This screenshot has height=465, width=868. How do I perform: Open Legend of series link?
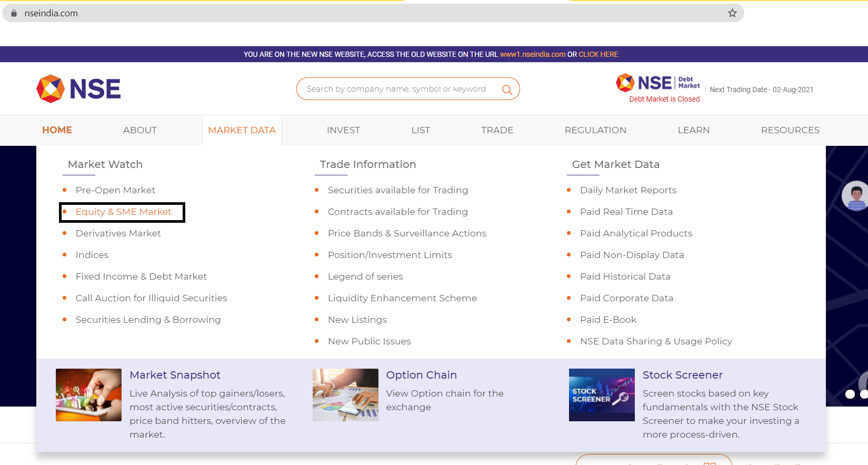pos(365,276)
